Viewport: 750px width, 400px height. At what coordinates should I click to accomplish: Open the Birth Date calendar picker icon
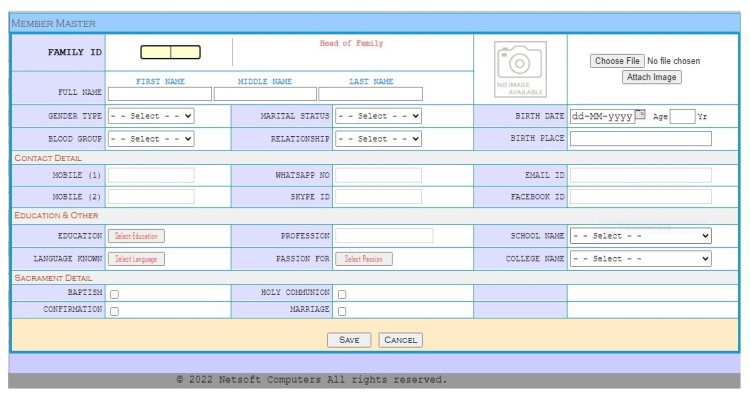pos(640,115)
